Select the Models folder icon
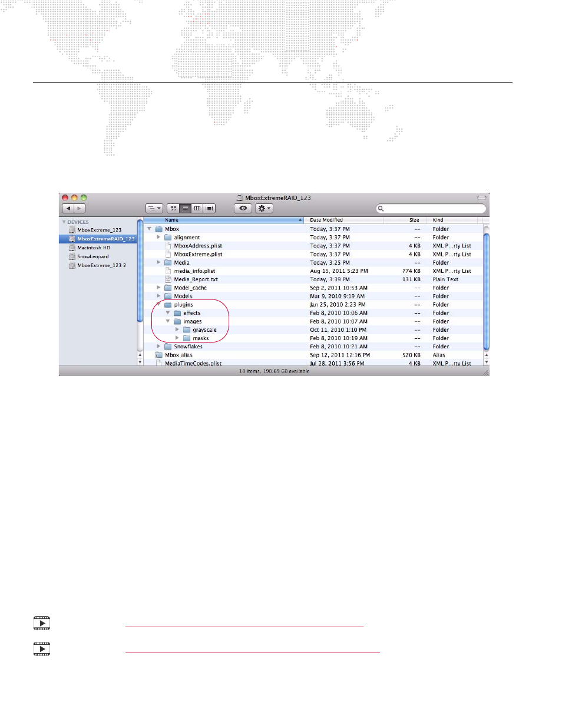 pos(168,296)
